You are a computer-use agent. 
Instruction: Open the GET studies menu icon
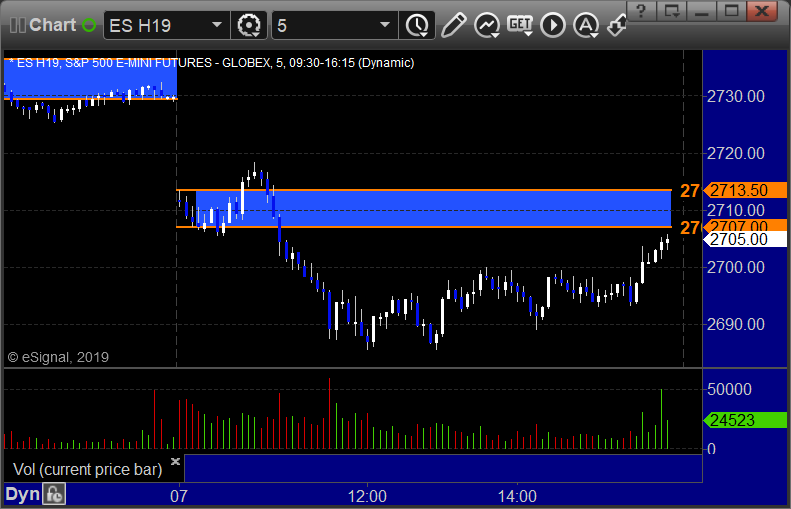click(520, 25)
